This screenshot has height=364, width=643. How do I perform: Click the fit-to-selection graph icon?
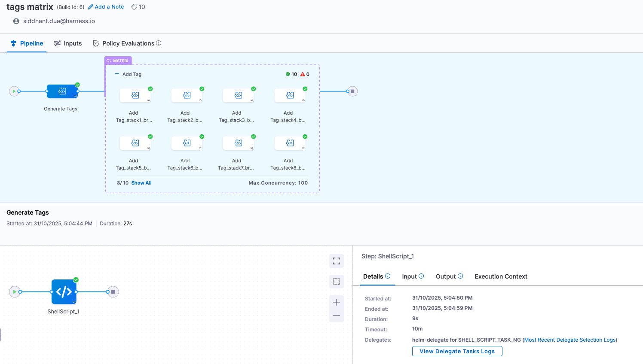coord(337,282)
